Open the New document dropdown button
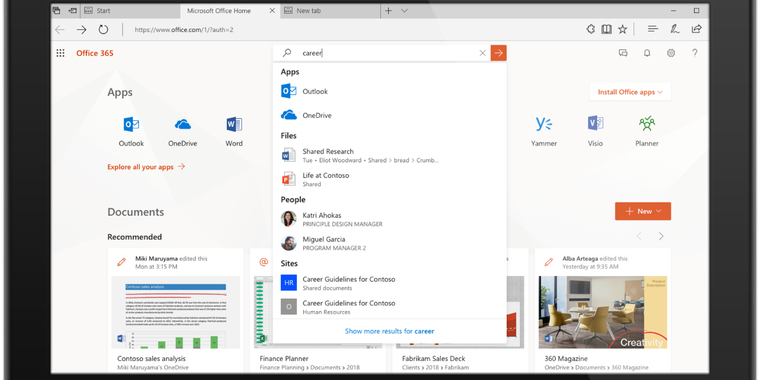 coord(643,211)
